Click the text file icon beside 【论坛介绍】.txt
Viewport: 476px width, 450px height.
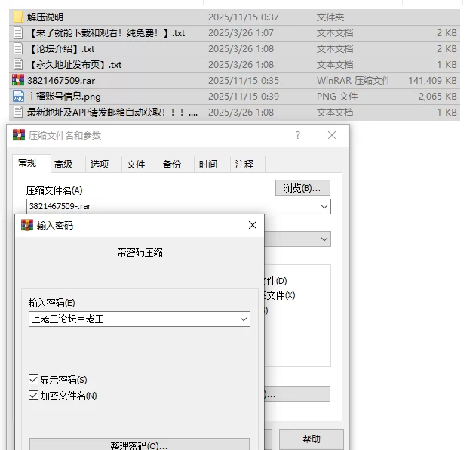click(18, 48)
